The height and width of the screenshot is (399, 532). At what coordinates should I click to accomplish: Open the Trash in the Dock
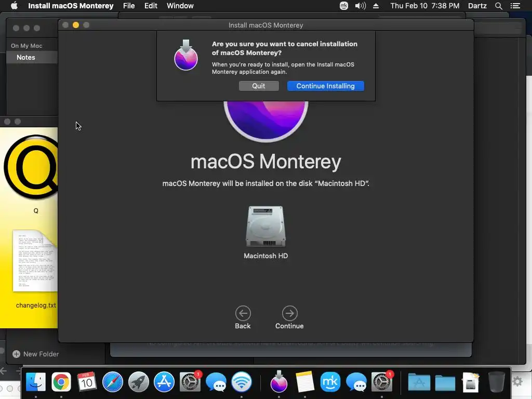(497, 382)
